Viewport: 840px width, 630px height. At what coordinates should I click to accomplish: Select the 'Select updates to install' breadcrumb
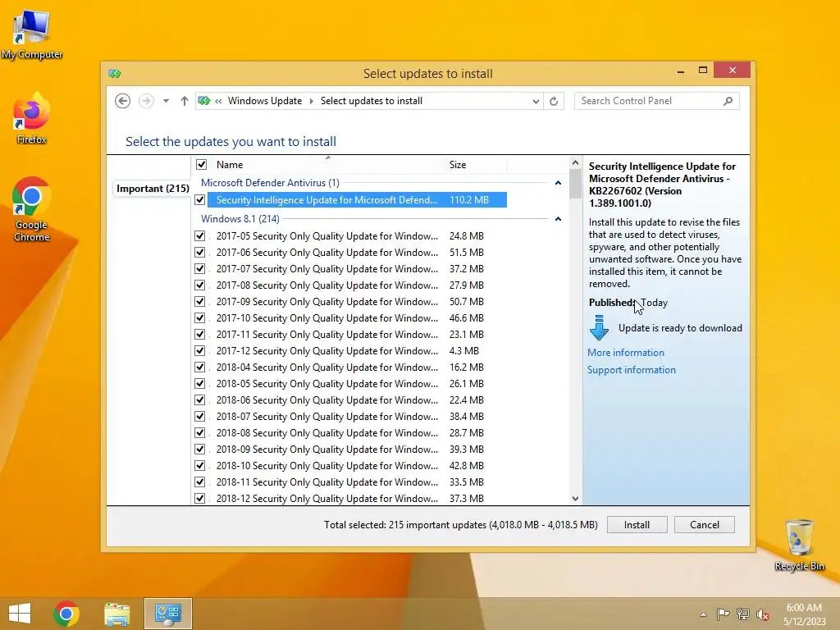(372, 101)
